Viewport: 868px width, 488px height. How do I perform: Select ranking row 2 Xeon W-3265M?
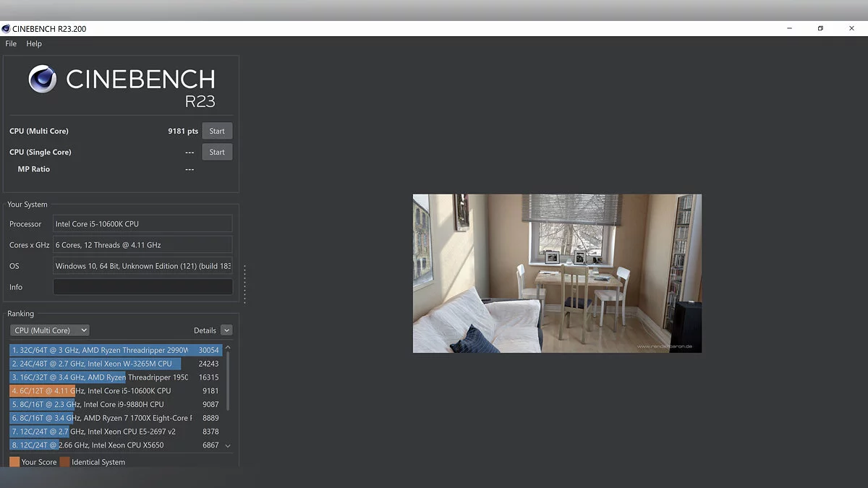[116, 364]
